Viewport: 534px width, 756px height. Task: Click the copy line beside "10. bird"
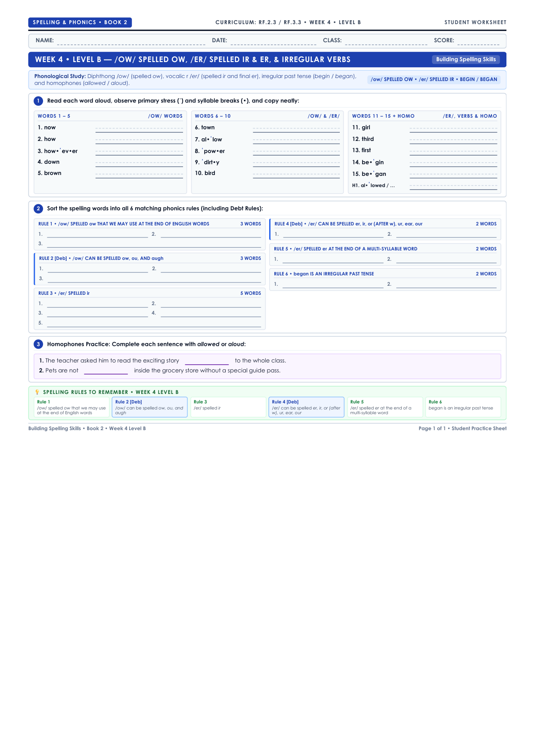tap(296, 175)
